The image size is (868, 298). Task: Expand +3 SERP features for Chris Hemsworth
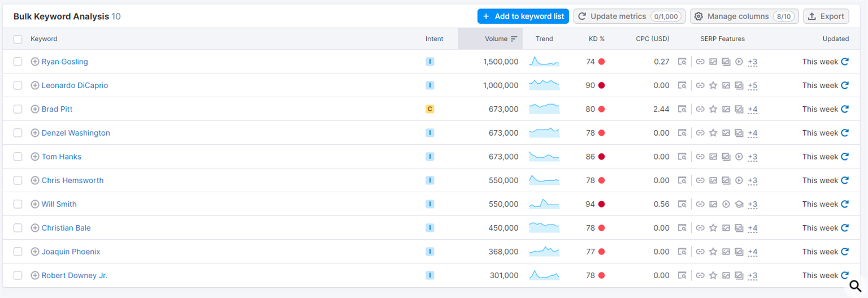[752, 180]
